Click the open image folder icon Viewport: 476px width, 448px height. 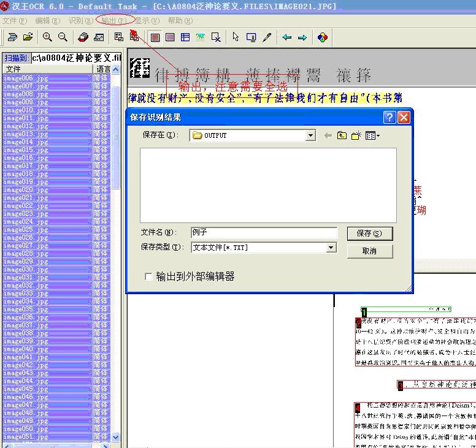point(28,37)
